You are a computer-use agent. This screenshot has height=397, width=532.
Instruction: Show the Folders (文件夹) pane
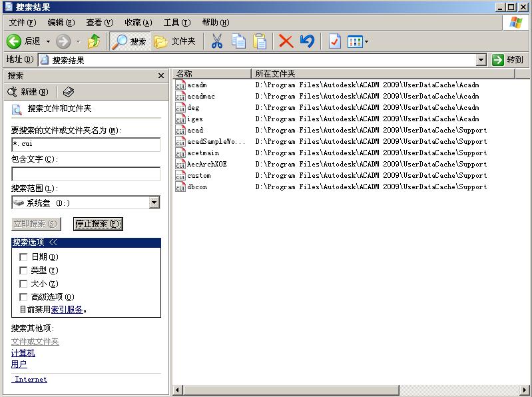point(174,41)
